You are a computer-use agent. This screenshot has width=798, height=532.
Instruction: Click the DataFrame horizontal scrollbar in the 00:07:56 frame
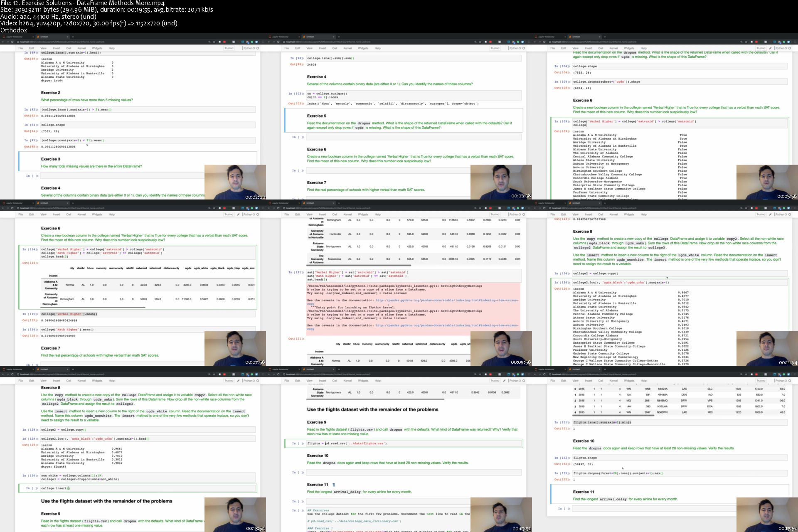(94, 308)
